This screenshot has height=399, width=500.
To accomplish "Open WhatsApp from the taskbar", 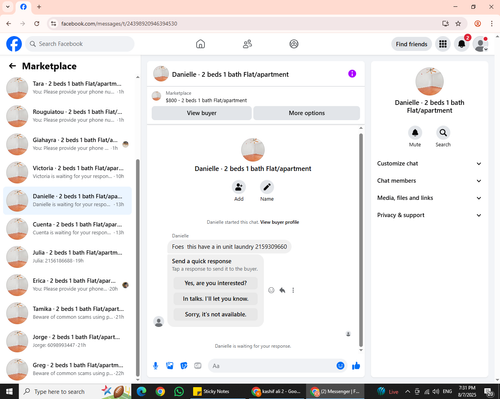I will tap(179, 391).
